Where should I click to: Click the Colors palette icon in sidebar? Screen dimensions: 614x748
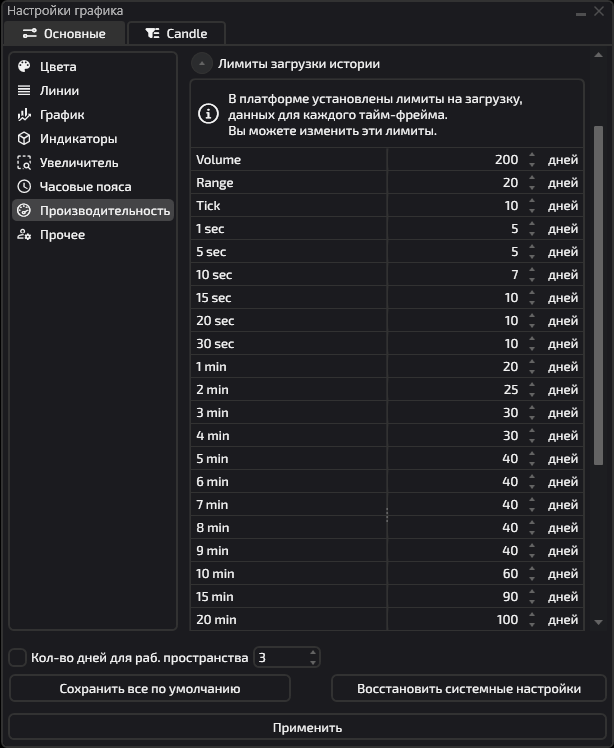pos(24,67)
